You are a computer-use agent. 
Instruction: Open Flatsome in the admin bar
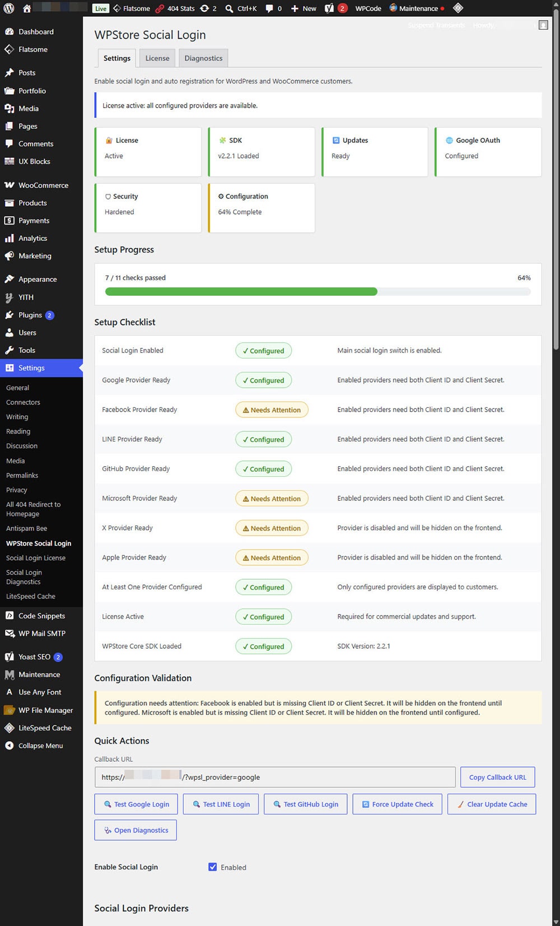[x=132, y=8]
